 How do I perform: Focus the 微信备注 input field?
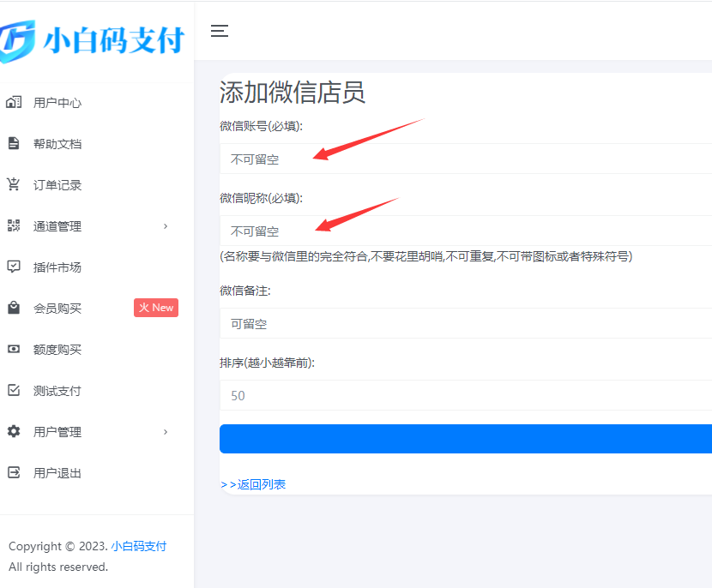coord(466,323)
